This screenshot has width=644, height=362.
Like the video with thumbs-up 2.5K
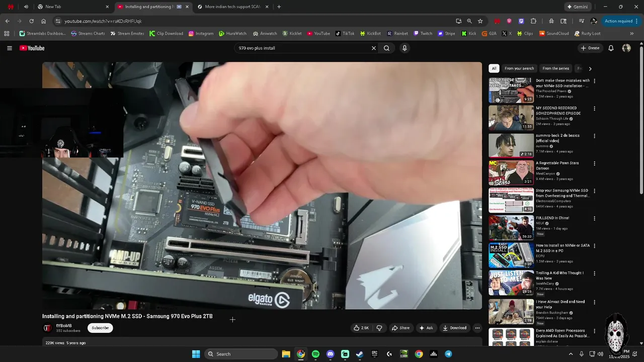coord(361,328)
